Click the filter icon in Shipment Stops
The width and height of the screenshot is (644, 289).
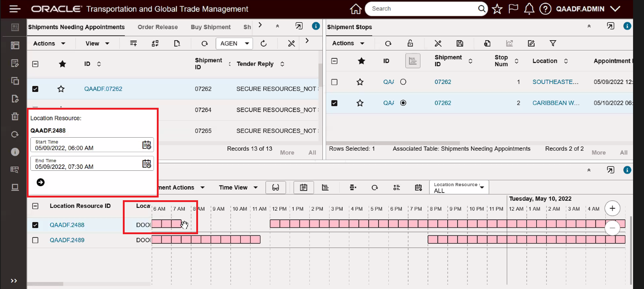coord(552,43)
